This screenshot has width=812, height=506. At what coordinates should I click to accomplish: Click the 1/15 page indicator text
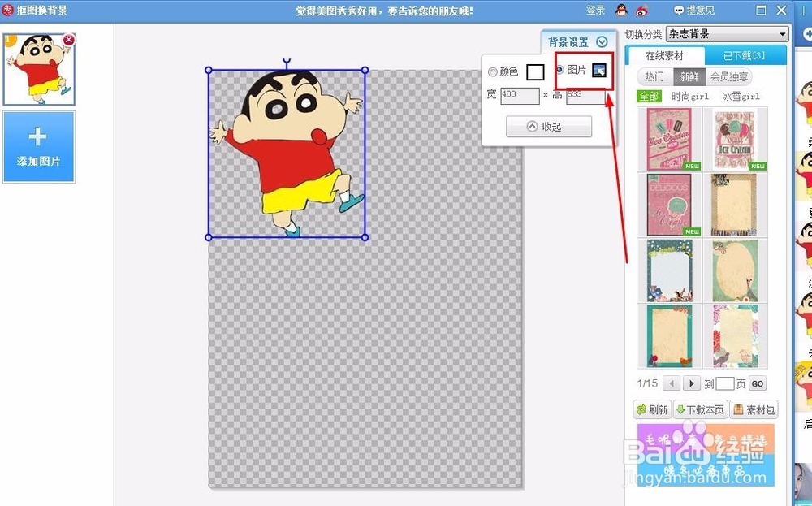click(647, 384)
